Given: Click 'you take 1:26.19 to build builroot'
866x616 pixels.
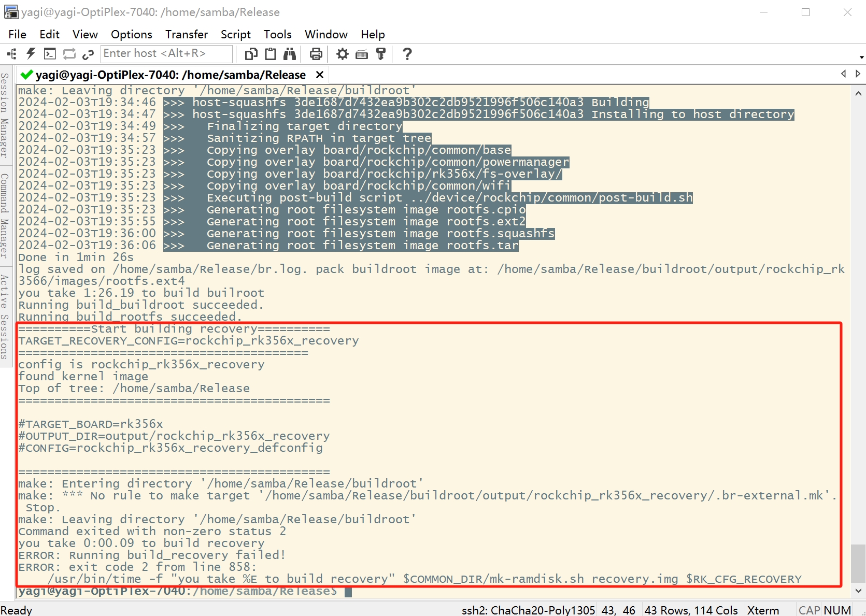Looking at the screenshot, I should tap(141, 293).
